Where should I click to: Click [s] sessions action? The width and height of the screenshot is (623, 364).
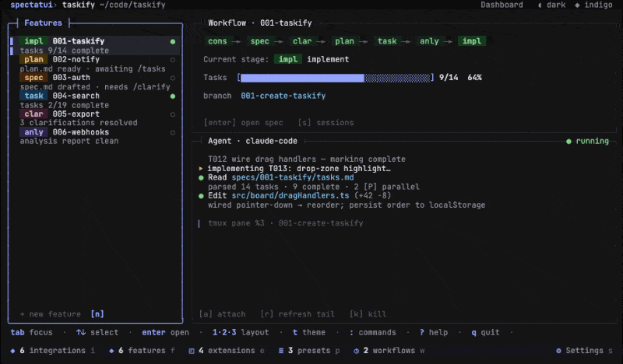coord(326,123)
